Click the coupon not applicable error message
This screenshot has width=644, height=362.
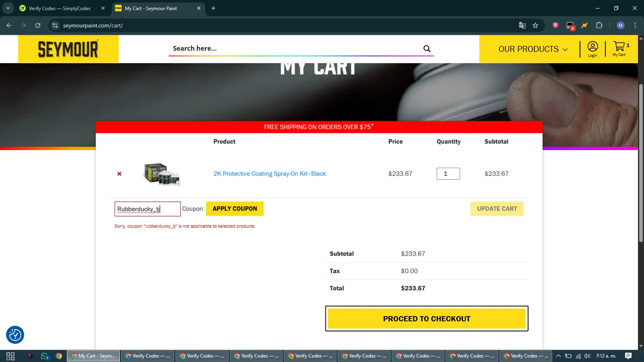185,226
